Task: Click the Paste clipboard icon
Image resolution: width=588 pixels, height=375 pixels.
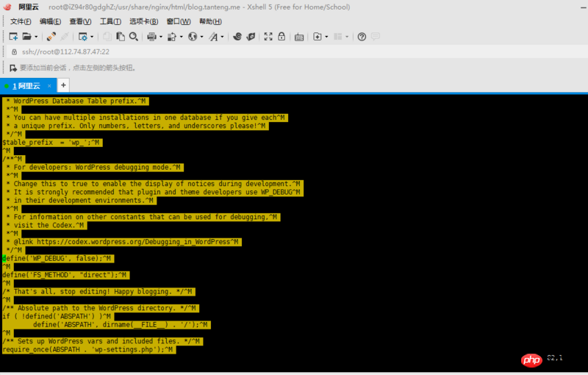Action: (121, 36)
